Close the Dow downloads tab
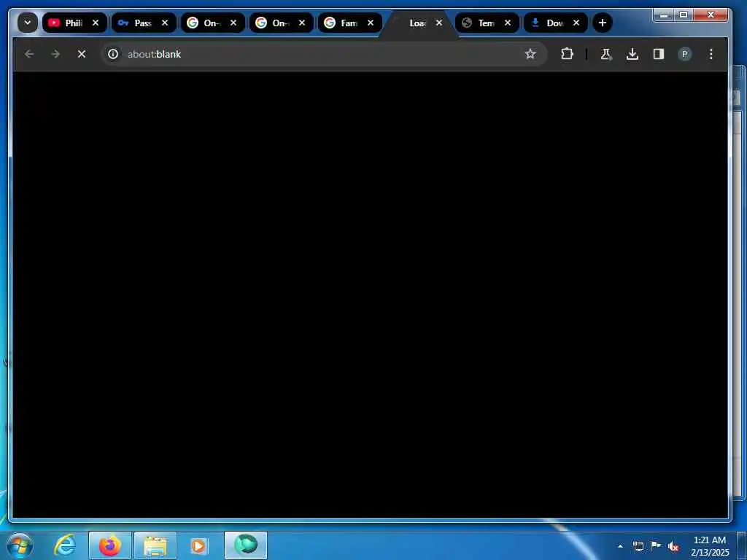Viewport: 747px width, 560px height. 576,23
